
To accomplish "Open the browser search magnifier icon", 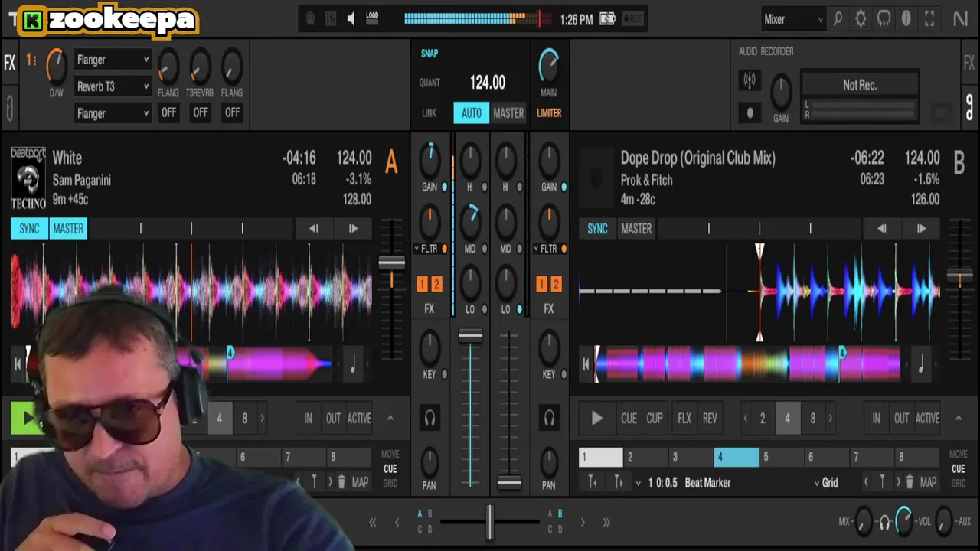I will coord(838,19).
